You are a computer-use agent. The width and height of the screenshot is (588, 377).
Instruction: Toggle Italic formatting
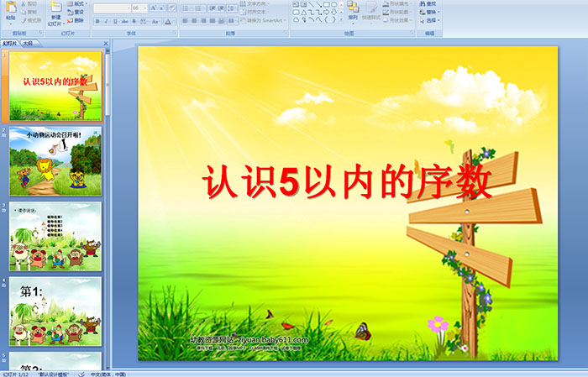[x=106, y=21]
